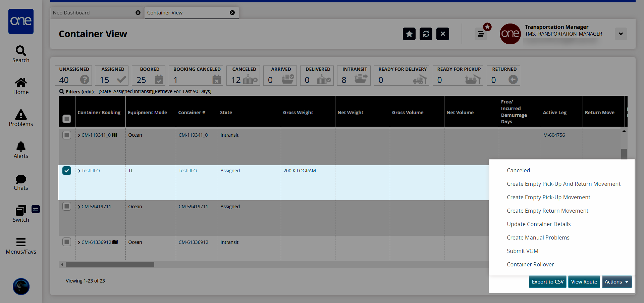Screen dimensions: 644x303
Task: Filter by Intransit state tile
Action: (x=354, y=76)
